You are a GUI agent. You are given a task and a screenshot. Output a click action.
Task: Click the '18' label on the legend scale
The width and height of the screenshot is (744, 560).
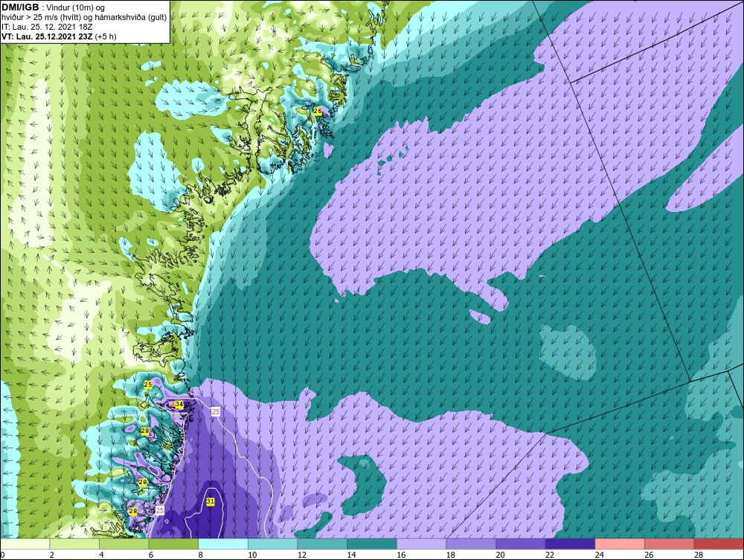pos(450,555)
